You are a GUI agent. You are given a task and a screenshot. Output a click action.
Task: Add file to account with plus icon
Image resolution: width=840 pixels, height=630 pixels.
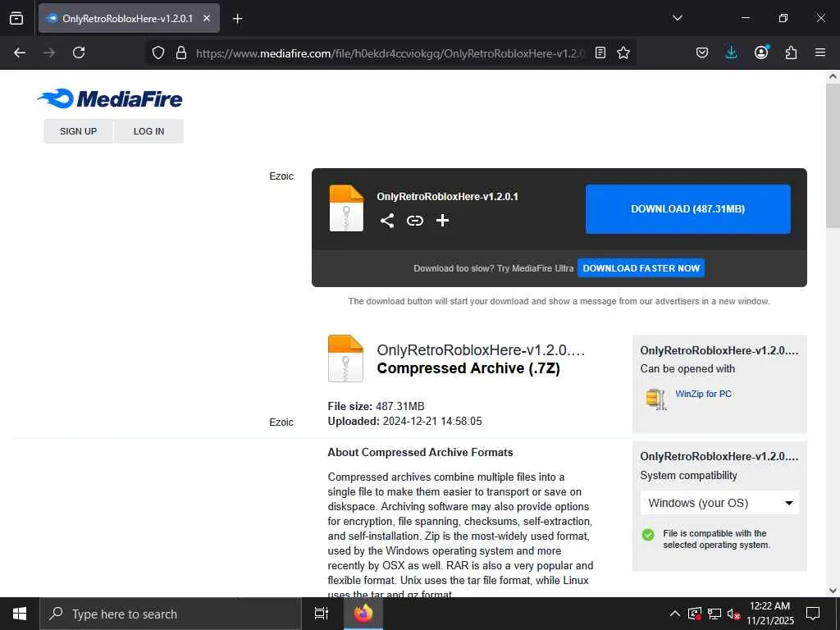(x=442, y=221)
